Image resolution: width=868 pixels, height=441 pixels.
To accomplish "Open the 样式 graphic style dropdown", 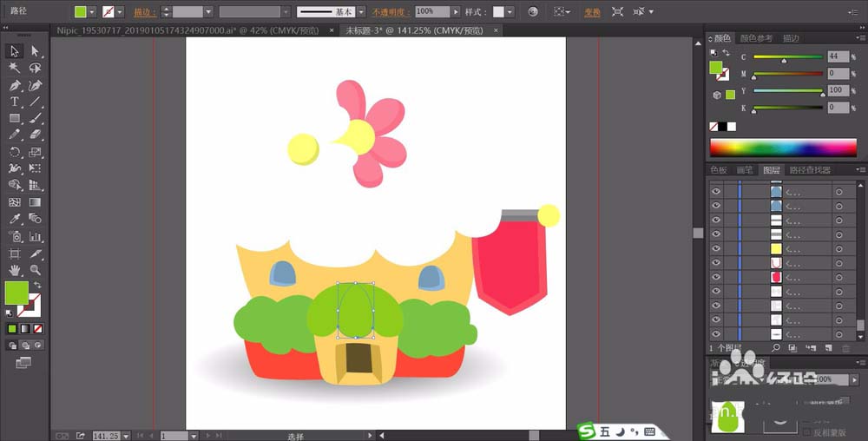I will click(510, 11).
